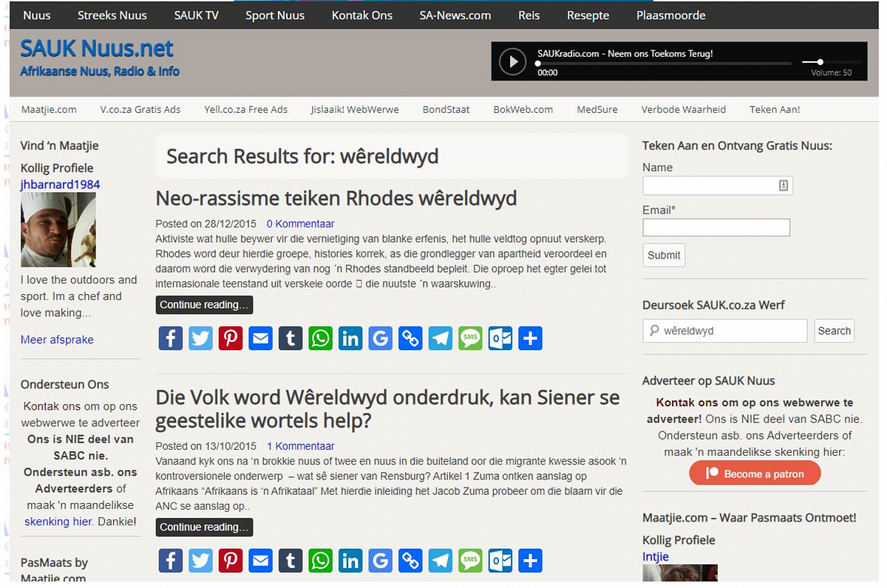Image resolution: width=887 pixels, height=588 pixels.
Task: Click the Become a patron button
Action: [755, 474]
